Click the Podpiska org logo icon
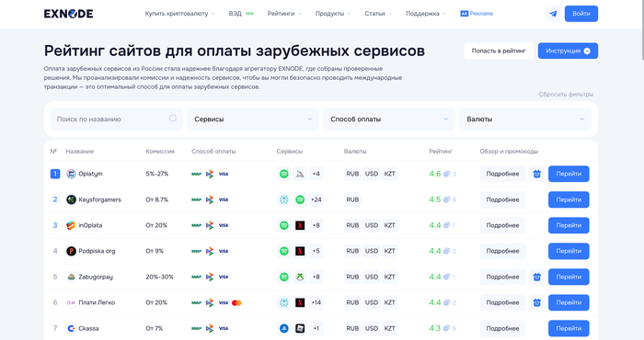Viewport: 644px width, 340px height. click(x=71, y=251)
